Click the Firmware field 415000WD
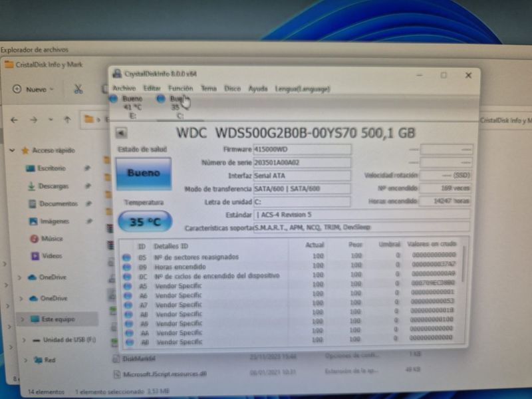 tap(303, 149)
